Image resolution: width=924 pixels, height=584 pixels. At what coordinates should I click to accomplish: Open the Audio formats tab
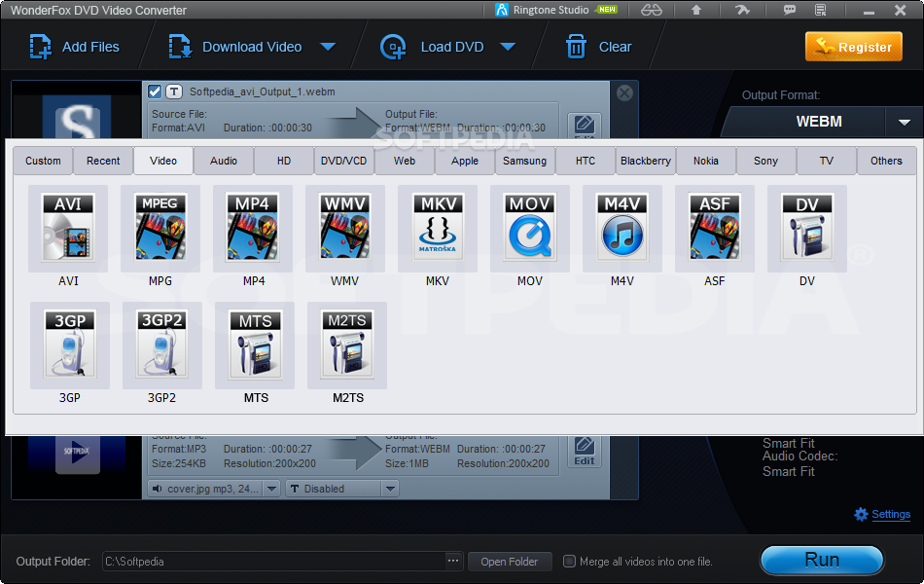[x=224, y=161]
